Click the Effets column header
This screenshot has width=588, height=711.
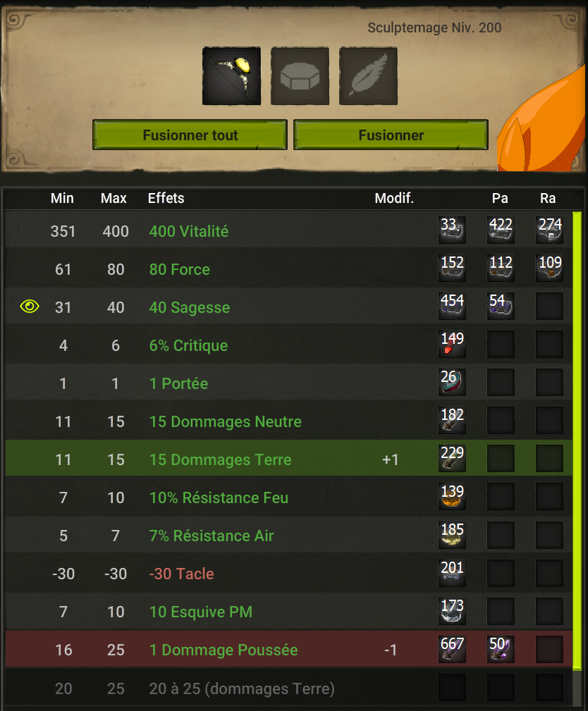pyautogui.click(x=166, y=198)
